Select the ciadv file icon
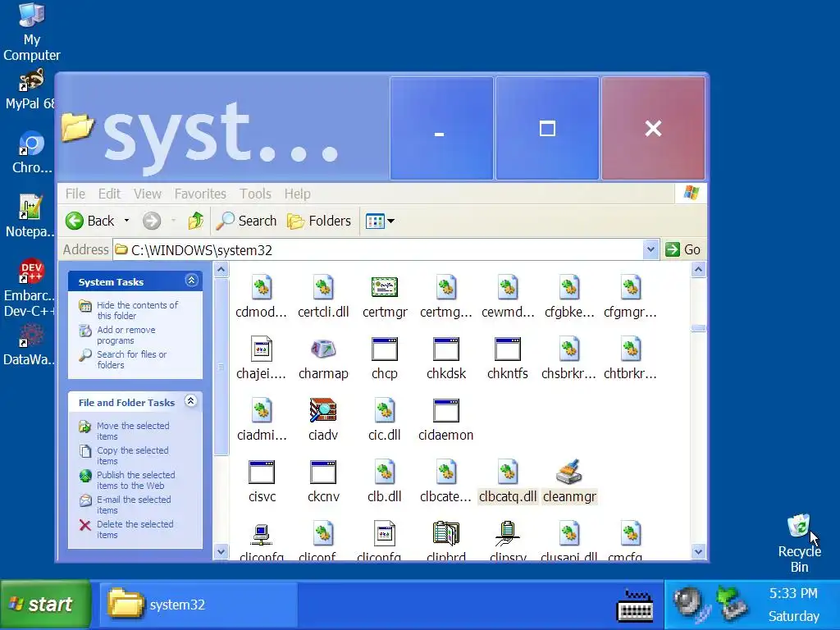The image size is (840, 630). (x=323, y=411)
